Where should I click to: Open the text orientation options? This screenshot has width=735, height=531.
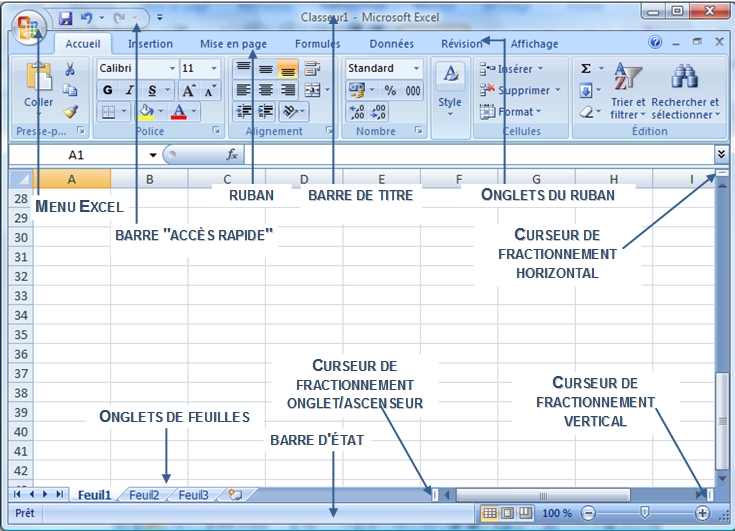click(x=293, y=112)
